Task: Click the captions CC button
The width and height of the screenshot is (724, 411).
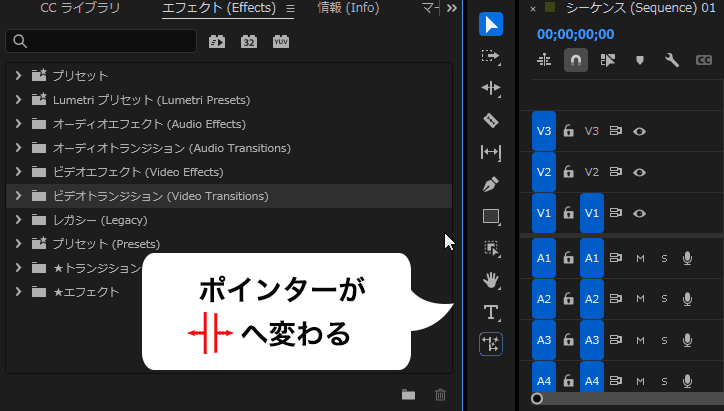Action: click(704, 60)
